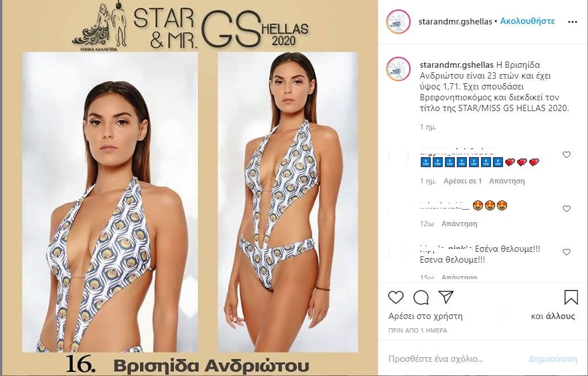Click caption profile avatar picture
Image resolution: width=588 pixels, height=376 pixels.
[x=398, y=69]
